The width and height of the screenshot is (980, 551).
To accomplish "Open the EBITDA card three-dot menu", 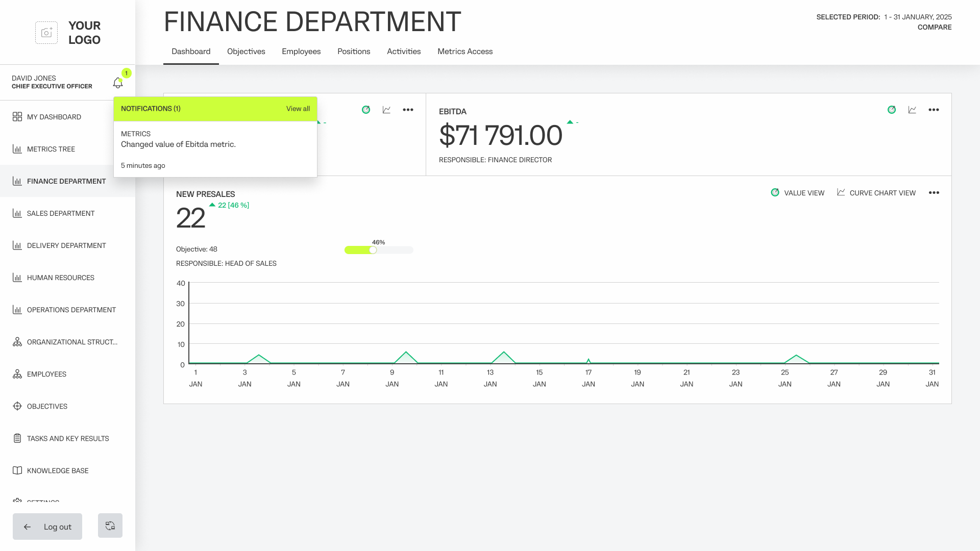I will pyautogui.click(x=934, y=110).
